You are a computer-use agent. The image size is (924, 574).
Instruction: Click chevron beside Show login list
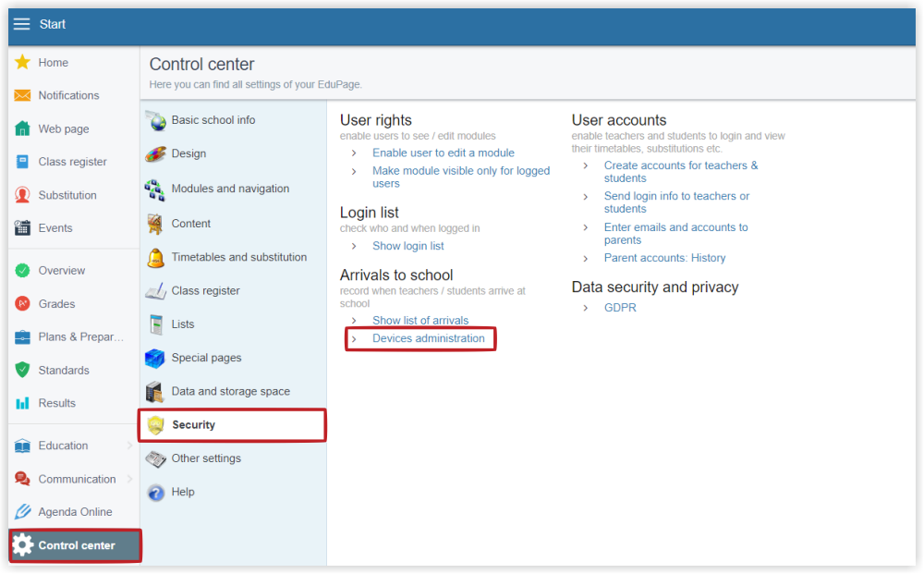click(x=354, y=246)
